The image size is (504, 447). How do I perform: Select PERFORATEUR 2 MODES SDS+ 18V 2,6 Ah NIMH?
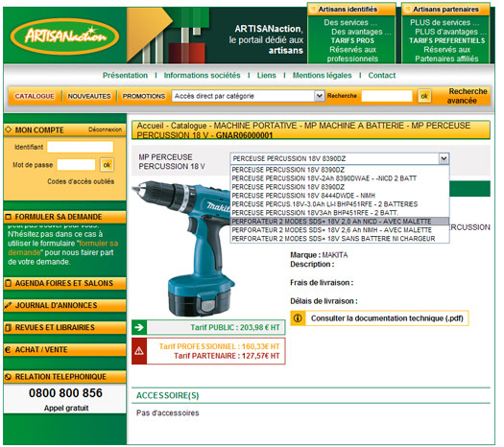click(x=331, y=230)
